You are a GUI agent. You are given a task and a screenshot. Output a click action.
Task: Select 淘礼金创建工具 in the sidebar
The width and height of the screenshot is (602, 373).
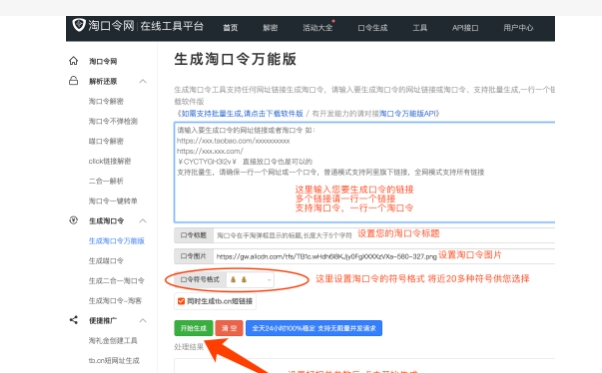pyautogui.click(x=113, y=341)
